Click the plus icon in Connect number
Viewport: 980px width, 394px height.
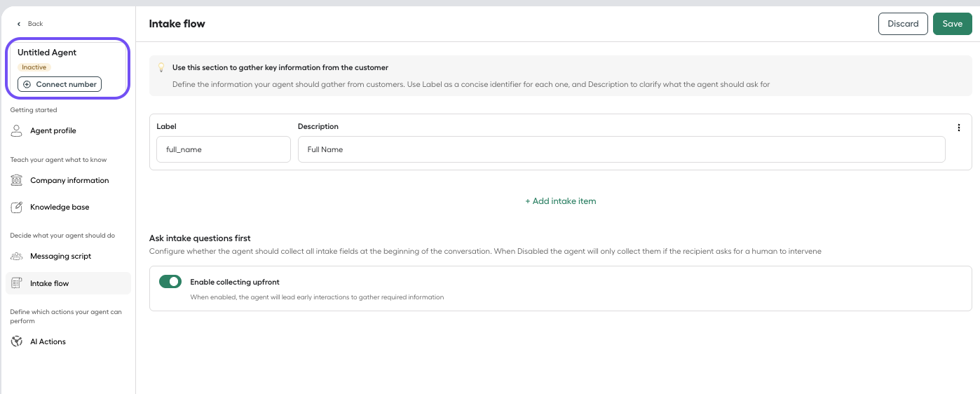point(27,84)
